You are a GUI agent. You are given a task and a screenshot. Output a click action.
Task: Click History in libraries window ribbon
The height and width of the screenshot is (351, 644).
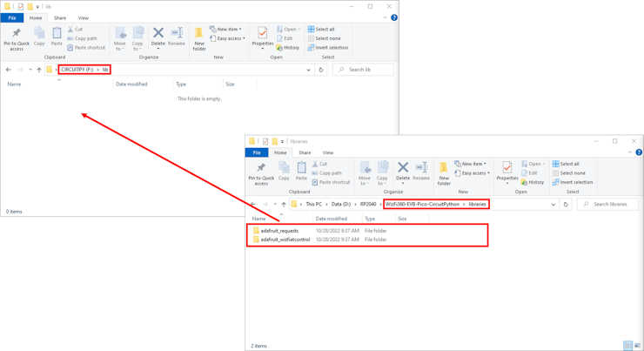click(x=533, y=182)
